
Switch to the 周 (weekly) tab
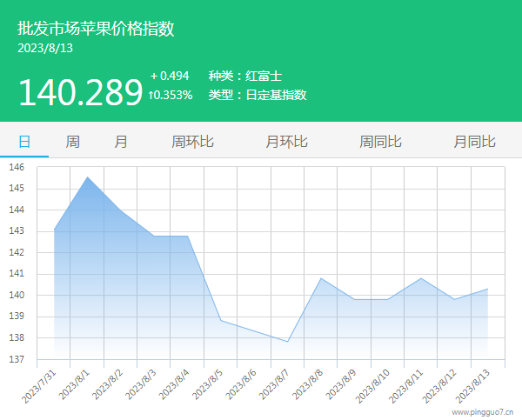[x=73, y=141]
